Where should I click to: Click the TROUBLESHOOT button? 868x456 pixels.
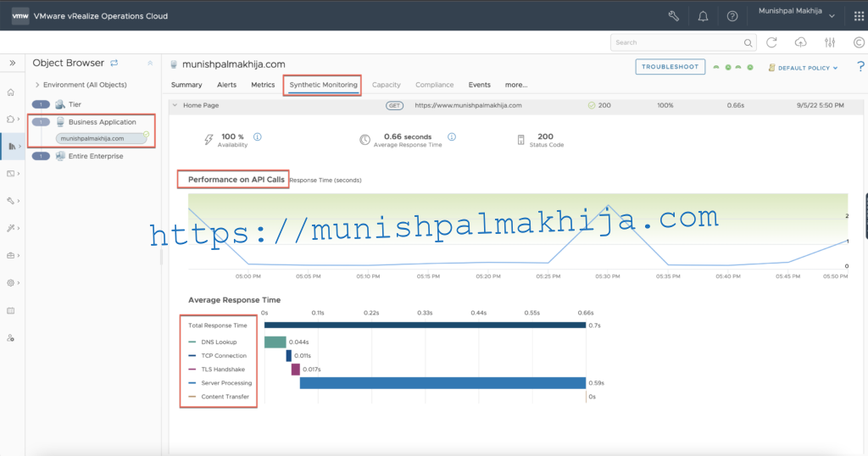[670, 66]
